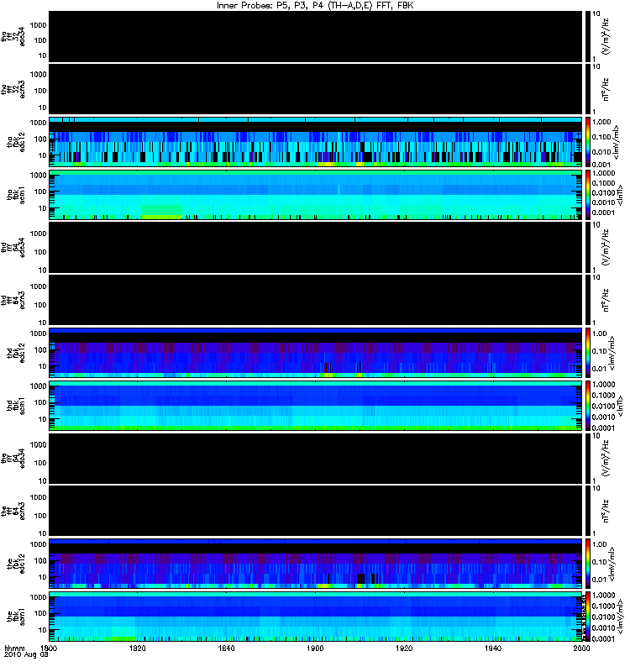Click the empty tha fff 32 edc34 panel

(315, 36)
